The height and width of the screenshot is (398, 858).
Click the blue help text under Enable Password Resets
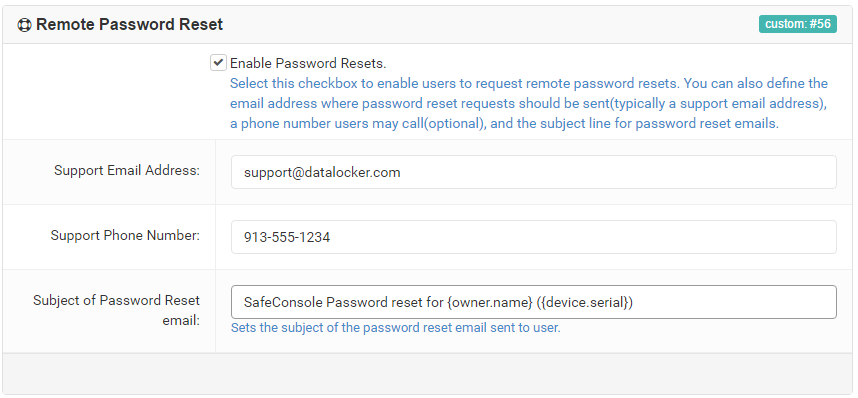529,103
